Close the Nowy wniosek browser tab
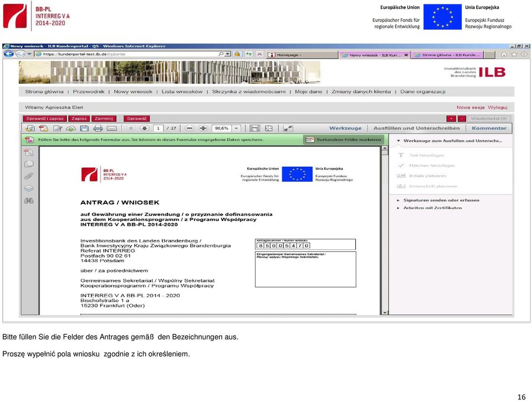This screenshot has width=532, height=401. (406, 55)
